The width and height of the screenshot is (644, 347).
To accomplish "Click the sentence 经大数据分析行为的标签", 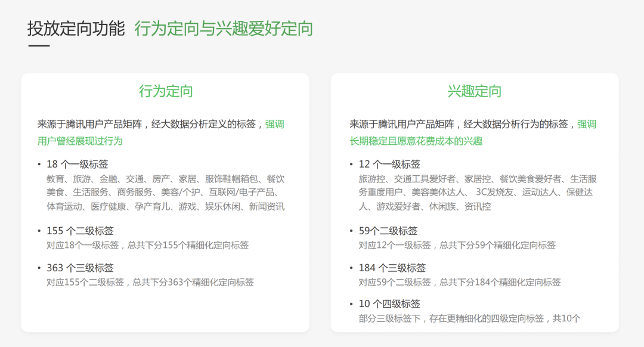I will click(515, 124).
